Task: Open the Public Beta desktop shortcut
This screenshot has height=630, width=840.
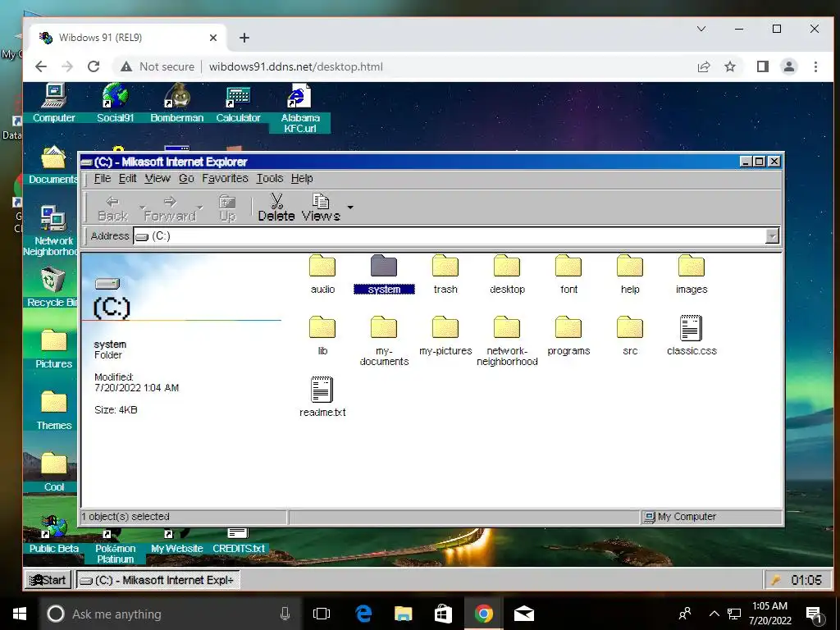Action: (53, 535)
